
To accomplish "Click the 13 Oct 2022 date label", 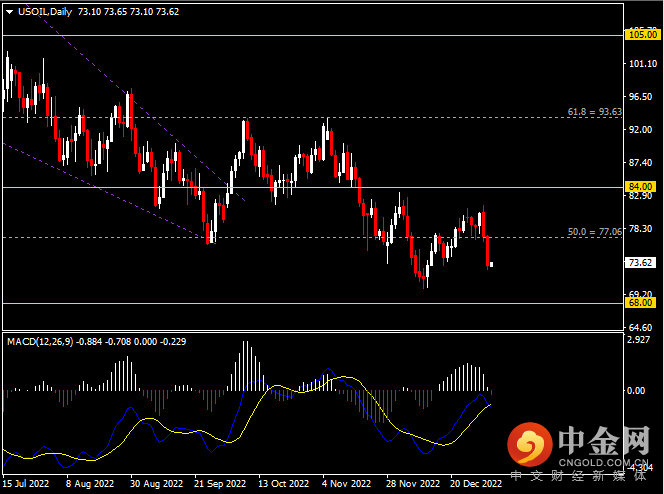I will tap(282, 483).
